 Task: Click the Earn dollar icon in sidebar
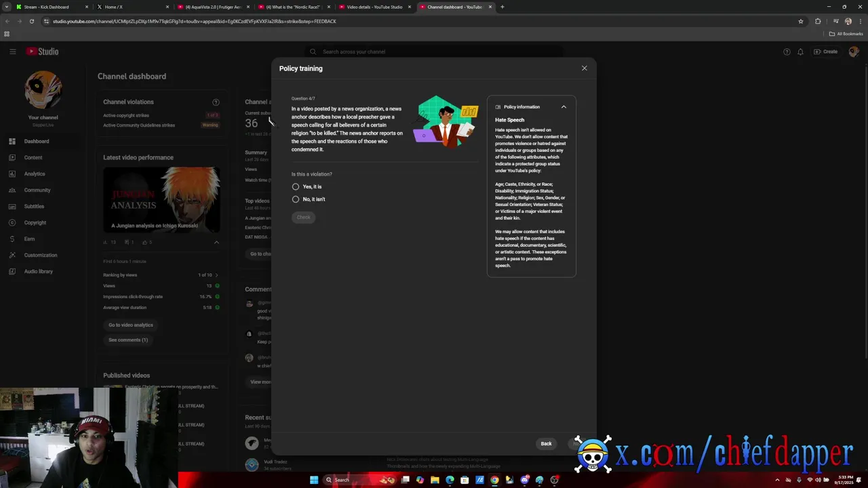pyautogui.click(x=12, y=239)
